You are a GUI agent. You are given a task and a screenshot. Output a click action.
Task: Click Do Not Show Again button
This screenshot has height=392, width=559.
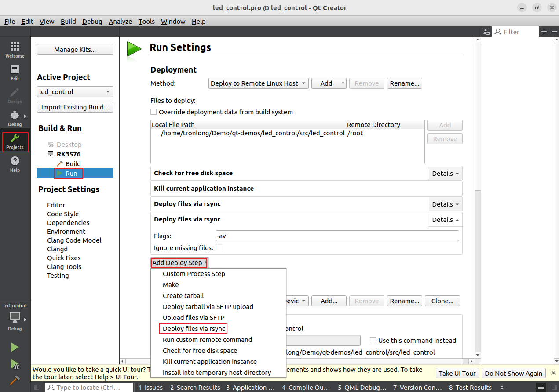pyautogui.click(x=513, y=373)
